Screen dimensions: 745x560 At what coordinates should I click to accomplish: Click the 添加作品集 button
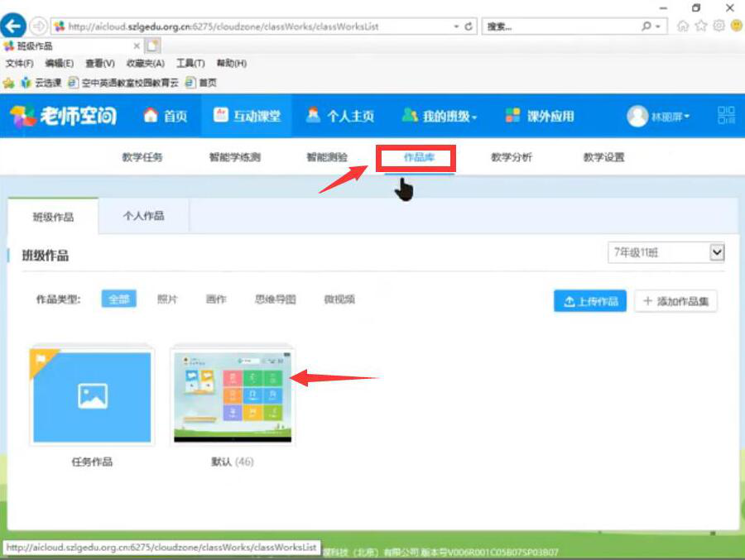click(x=675, y=301)
